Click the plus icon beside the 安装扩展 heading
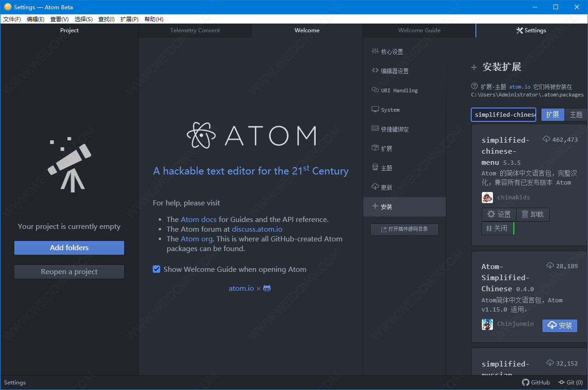 pos(474,67)
